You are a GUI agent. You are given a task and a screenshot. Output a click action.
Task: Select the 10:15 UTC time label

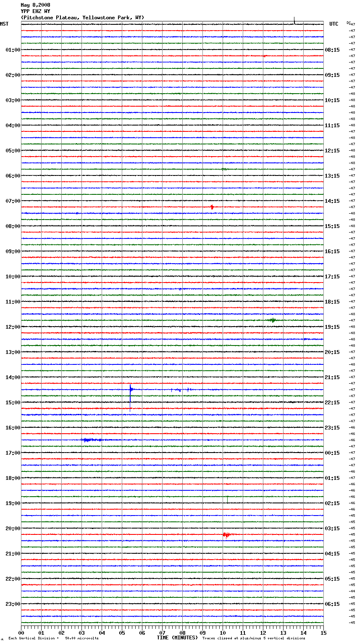tap(332, 100)
